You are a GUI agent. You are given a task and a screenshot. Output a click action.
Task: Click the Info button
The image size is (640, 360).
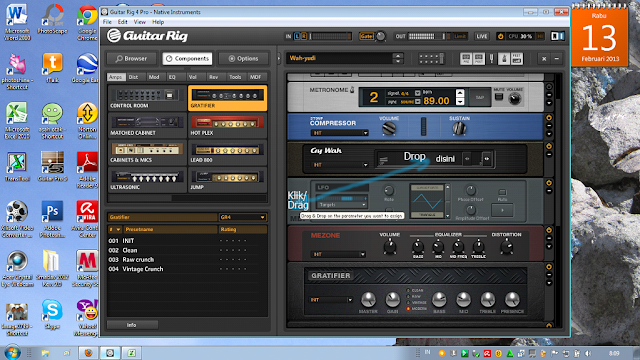click(x=132, y=325)
